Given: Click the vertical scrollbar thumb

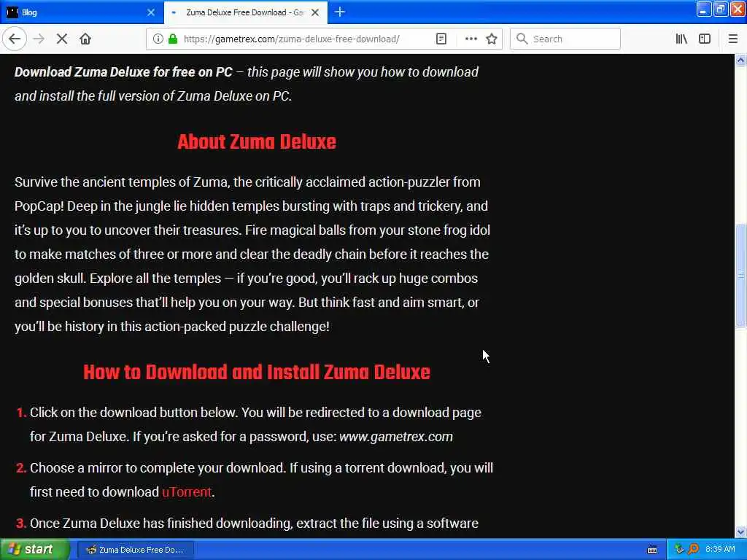Looking at the screenshot, I should [740, 275].
